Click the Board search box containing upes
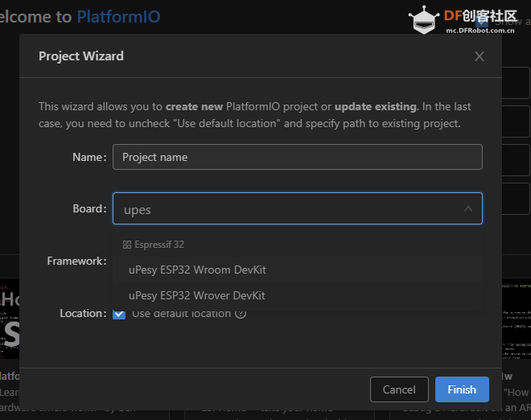The width and height of the screenshot is (531, 420). [x=298, y=208]
